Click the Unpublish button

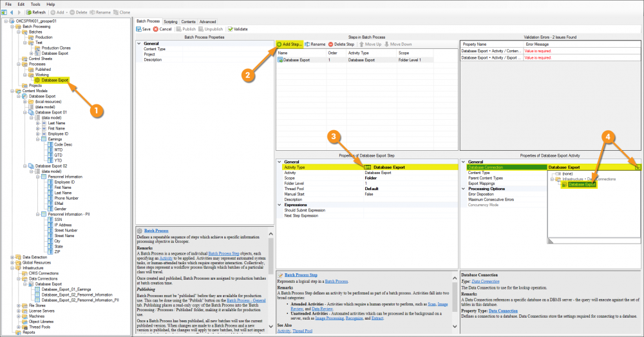click(211, 29)
